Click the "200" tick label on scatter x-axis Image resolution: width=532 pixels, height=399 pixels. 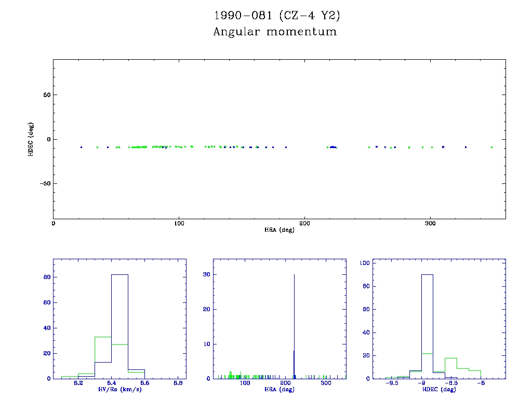pyautogui.click(x=304, y=223)
